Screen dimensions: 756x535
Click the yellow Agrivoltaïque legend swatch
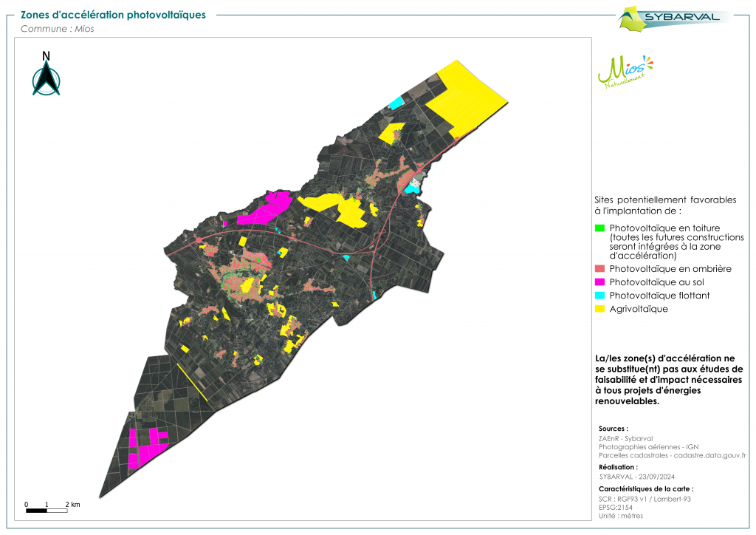pos(599,309)
